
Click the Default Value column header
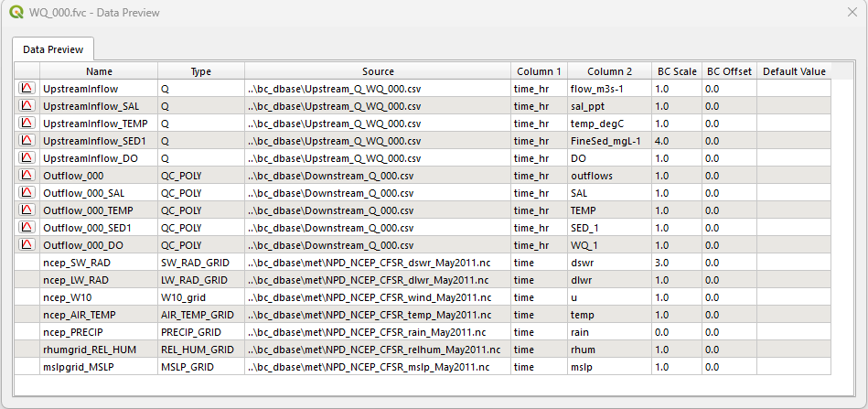point(795,71)
